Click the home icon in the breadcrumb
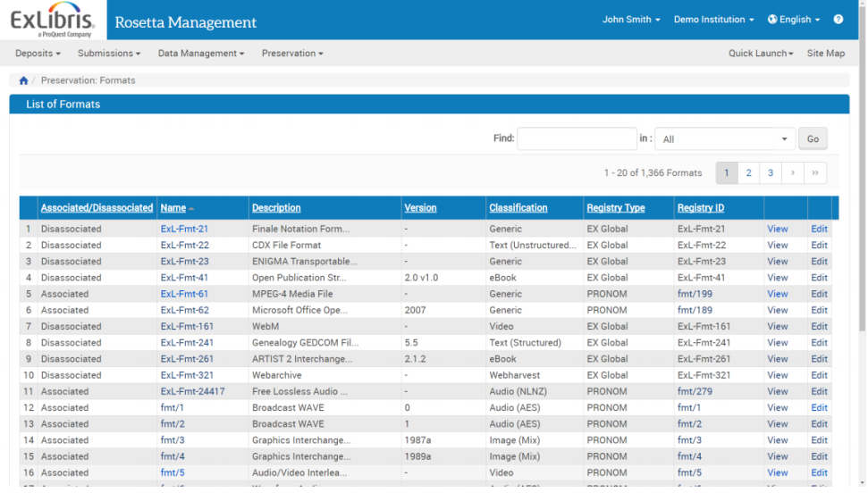 (23, 80)
